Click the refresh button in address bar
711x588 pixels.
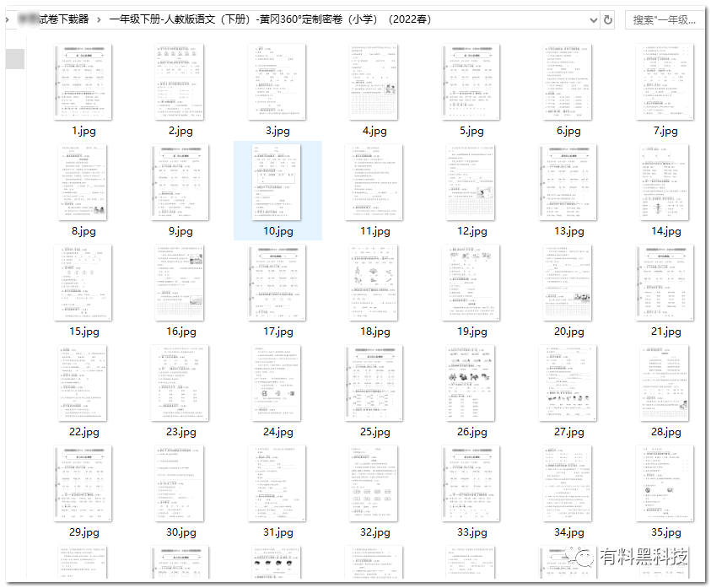[x=608, y=19]
